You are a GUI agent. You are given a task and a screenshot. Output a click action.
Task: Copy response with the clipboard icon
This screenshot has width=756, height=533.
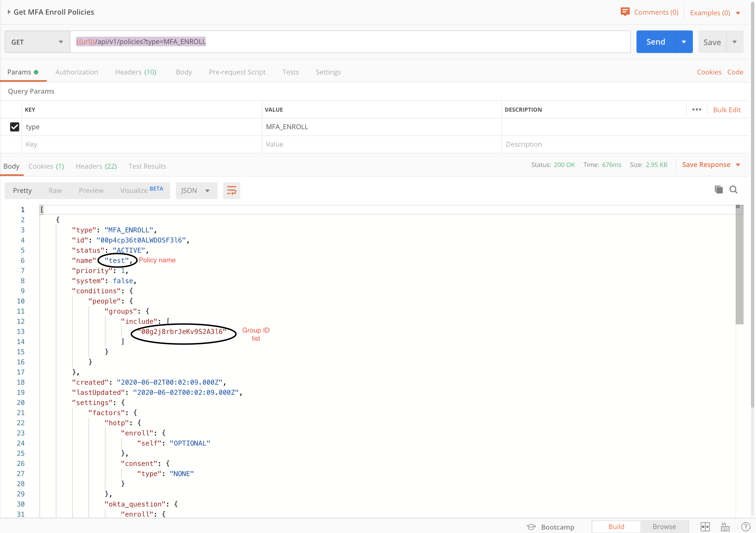pos(719,190)
